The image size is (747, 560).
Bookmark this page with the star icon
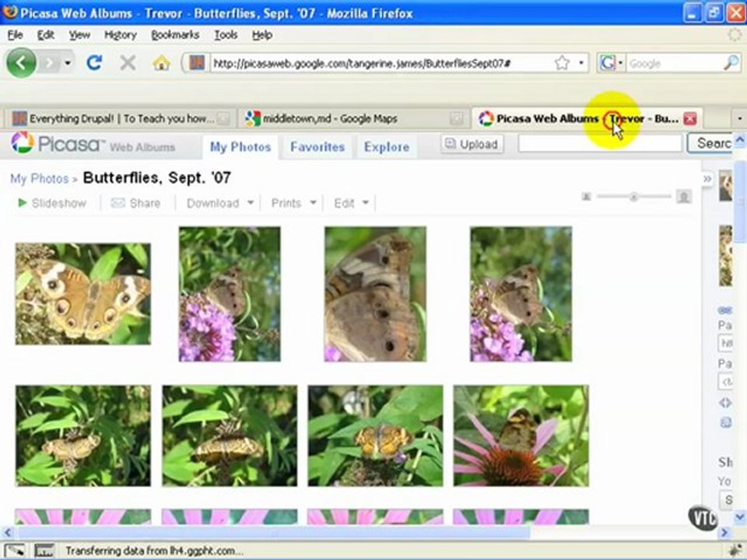[x=562, y=63]
